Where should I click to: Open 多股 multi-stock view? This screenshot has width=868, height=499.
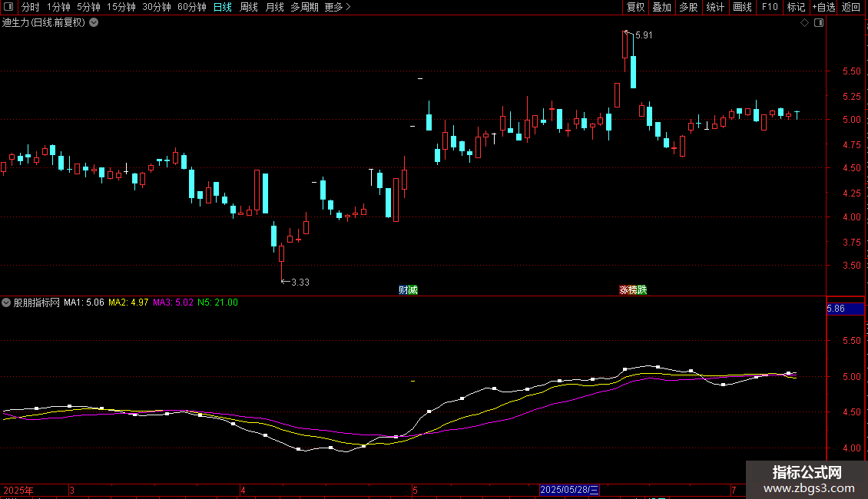coord(688,7)
